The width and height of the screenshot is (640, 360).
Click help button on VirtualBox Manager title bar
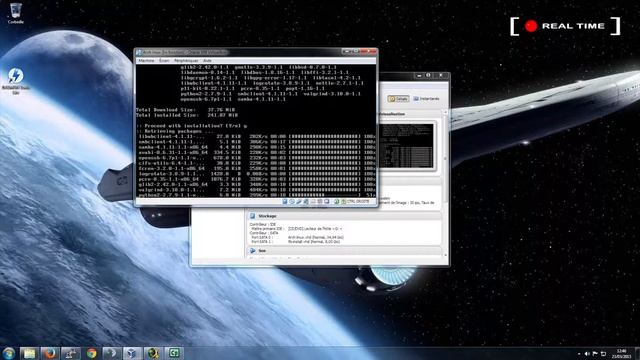click(428, 76)
